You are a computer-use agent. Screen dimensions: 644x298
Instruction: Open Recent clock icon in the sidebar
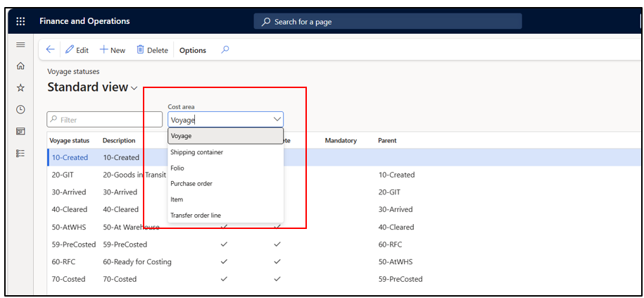20,109
